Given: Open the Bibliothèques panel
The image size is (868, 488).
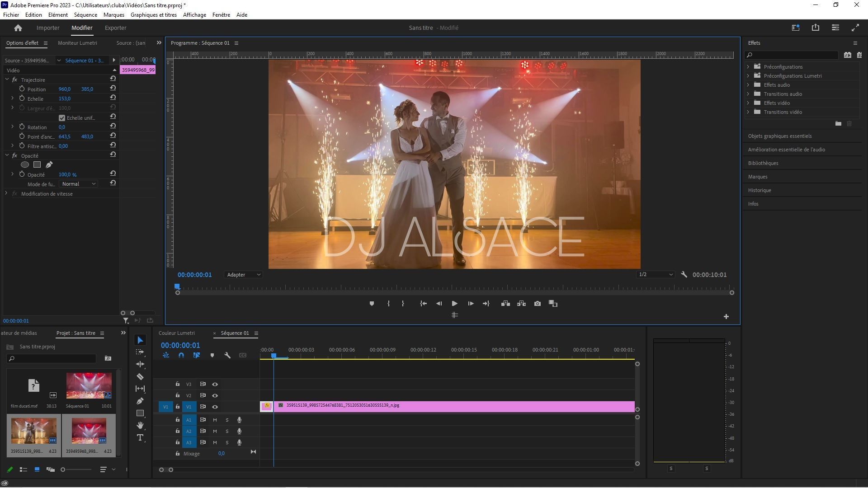Looking at the screenshot, I should click(763, 163).
